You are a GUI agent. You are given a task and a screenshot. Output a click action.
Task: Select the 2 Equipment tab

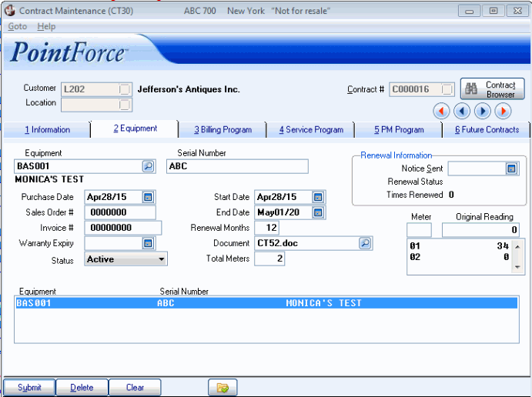pyautogui.click(x=135, y=128)
